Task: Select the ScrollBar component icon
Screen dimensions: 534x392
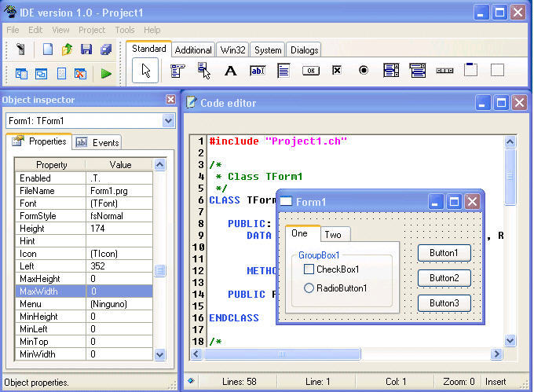Action: point(444,71)
